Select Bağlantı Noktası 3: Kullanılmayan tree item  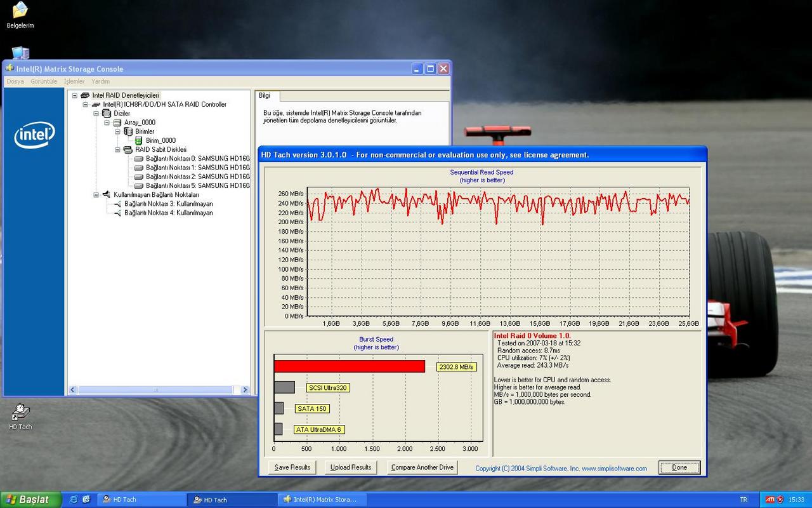(169, 204)
